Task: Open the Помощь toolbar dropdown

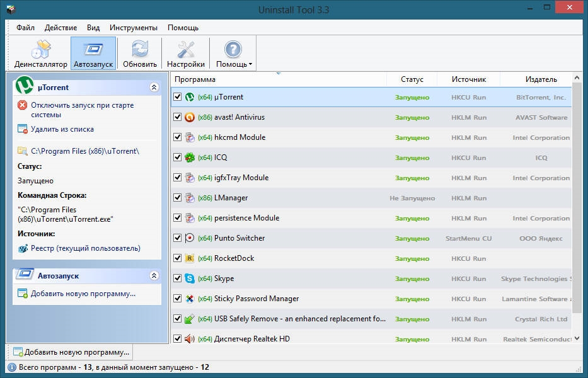Action: click(233, 54)
